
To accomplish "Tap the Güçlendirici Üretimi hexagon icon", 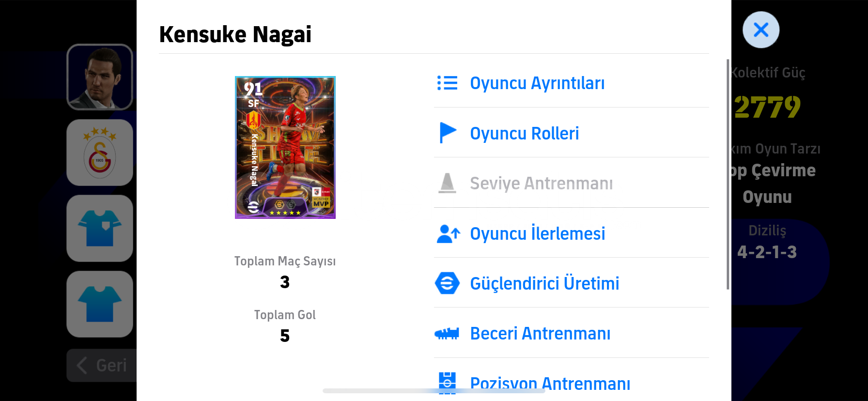I will pos(447,283).
